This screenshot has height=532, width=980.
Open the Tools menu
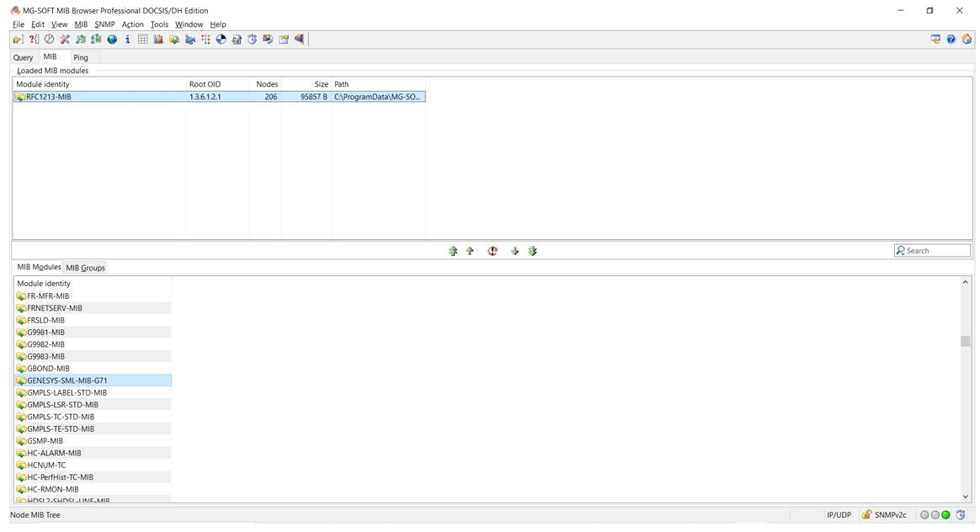(159, 24)
